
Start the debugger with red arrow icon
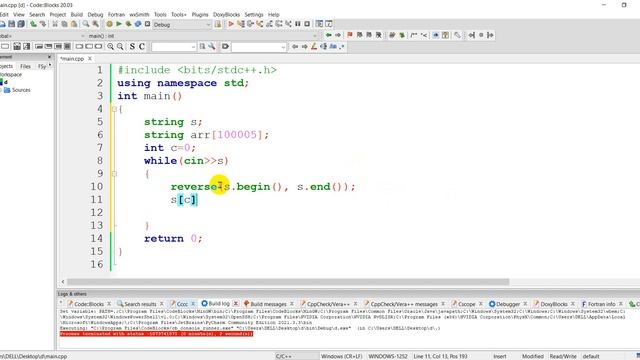pyautogui.click(x=231, y=24)
